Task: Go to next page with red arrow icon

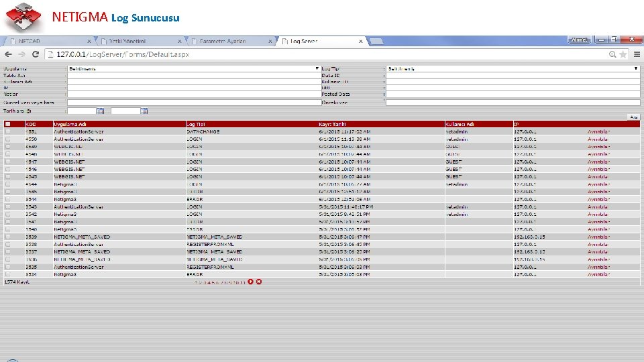Action: (250, 282)
